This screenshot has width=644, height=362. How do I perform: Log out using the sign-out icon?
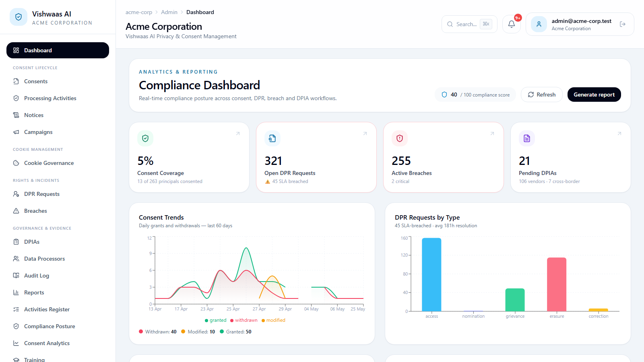click(x=623, y=24)
